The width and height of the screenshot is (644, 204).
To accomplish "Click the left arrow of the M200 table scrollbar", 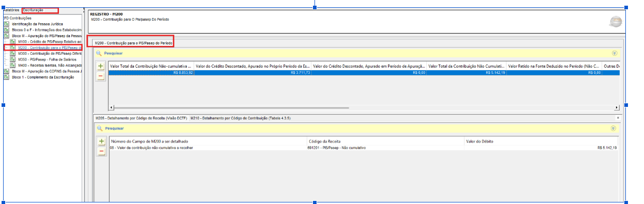I will [x=111, y=108].
